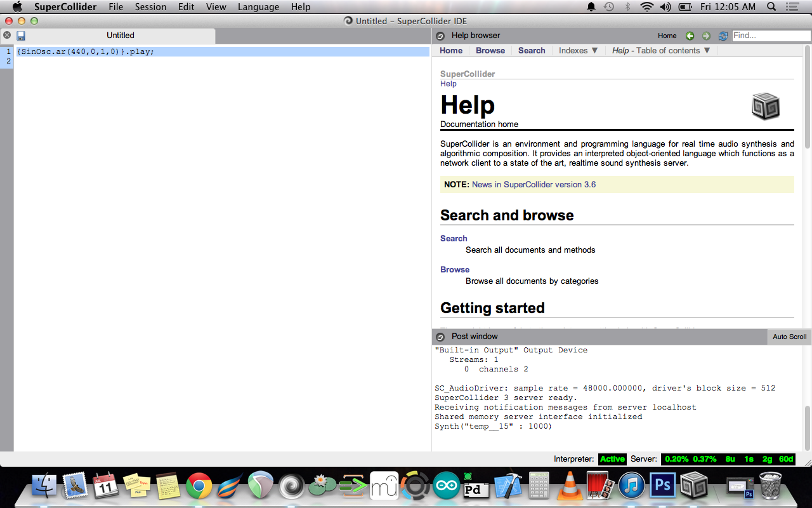Viewport: 812px width, 508px height.
Task: Click the Home button in Help browser toolbar
Action: tap(667, 36)
